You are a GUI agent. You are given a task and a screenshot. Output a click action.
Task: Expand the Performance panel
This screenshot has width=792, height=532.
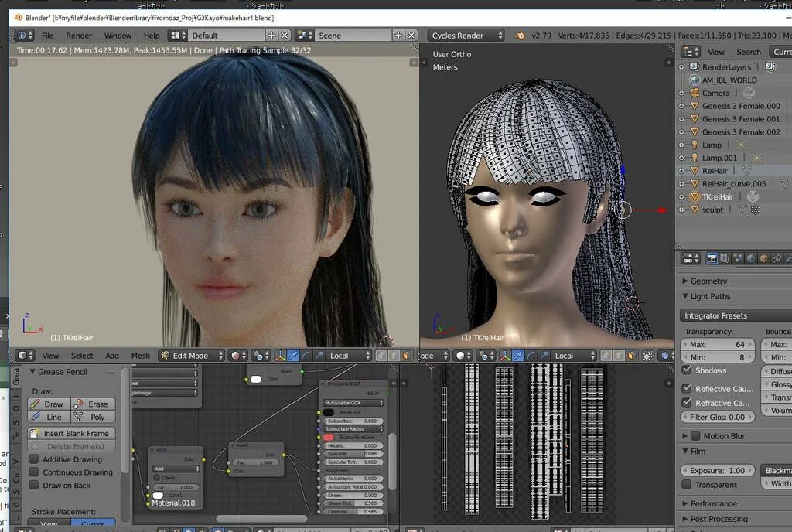click(x=685, y=503)
